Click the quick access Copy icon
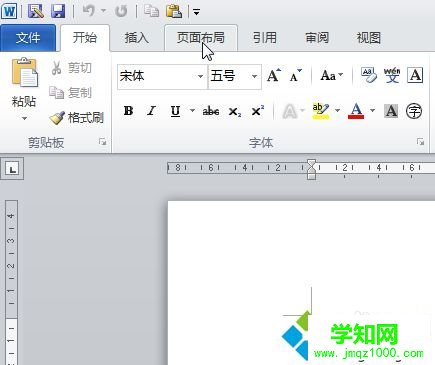The height and width of the screenshot is (365, 435). (151, 11)
